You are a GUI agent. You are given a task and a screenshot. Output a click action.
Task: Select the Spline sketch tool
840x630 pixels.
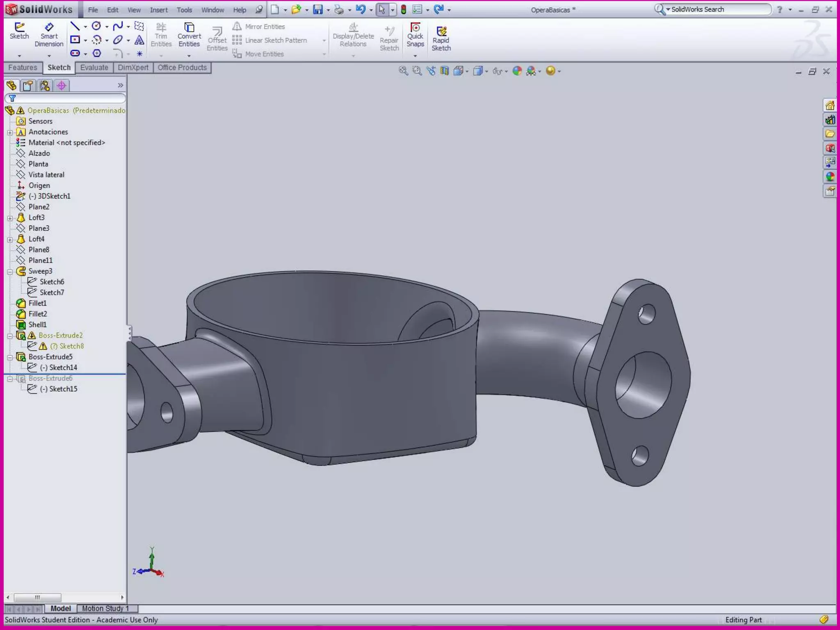point(118,27)
